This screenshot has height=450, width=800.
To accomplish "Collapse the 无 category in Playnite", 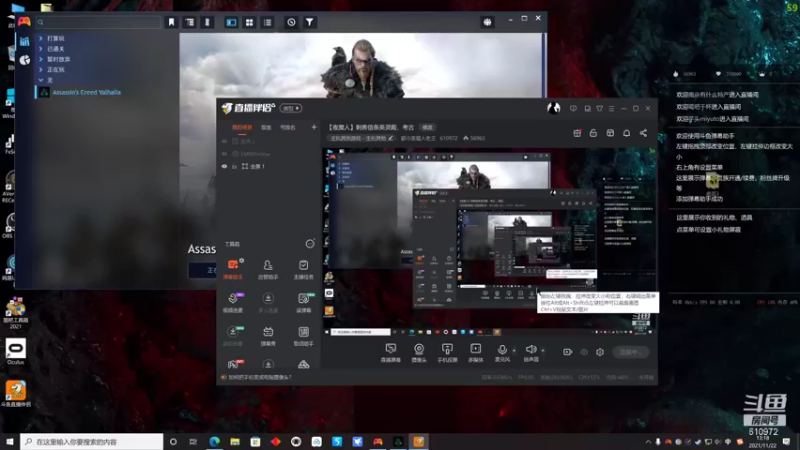I will click(x=41, y=80).
